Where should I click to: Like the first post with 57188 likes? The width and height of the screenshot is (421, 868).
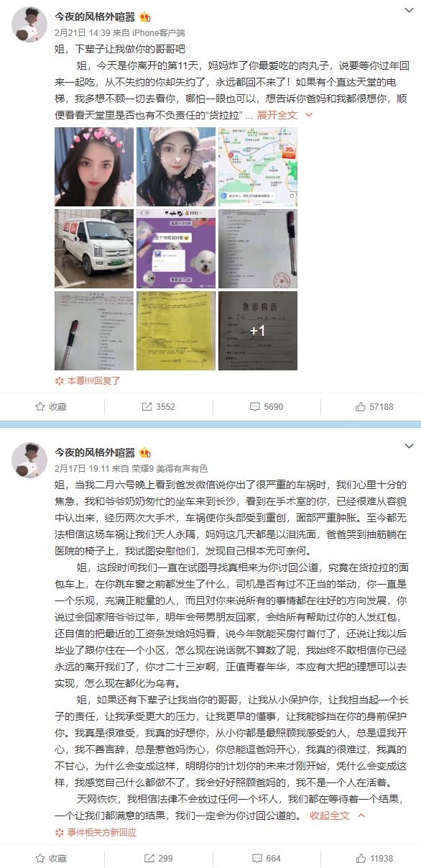tap(361, 406)
